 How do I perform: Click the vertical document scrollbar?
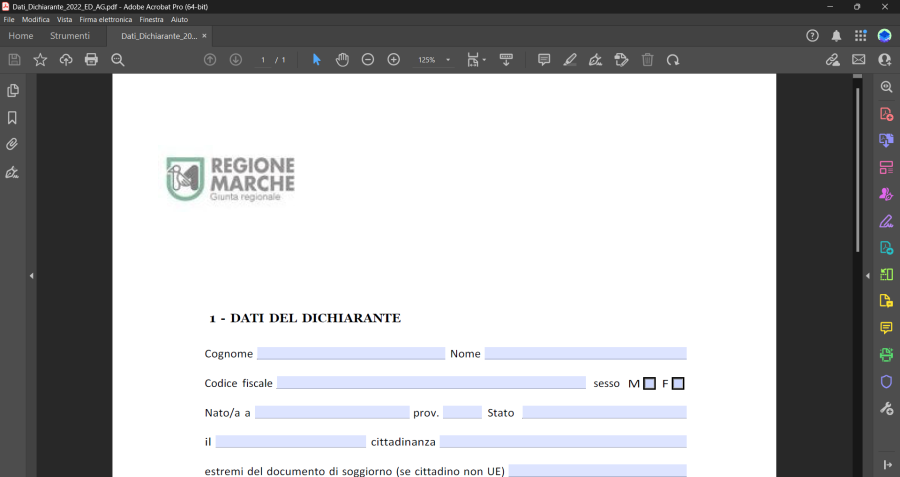pos(857,170)
